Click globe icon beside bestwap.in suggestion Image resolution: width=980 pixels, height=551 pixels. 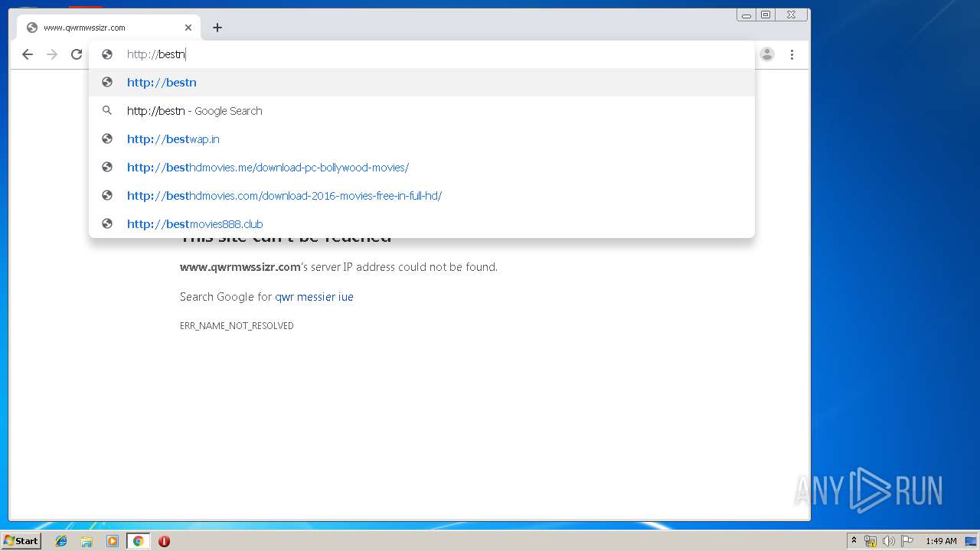[107, 139]
